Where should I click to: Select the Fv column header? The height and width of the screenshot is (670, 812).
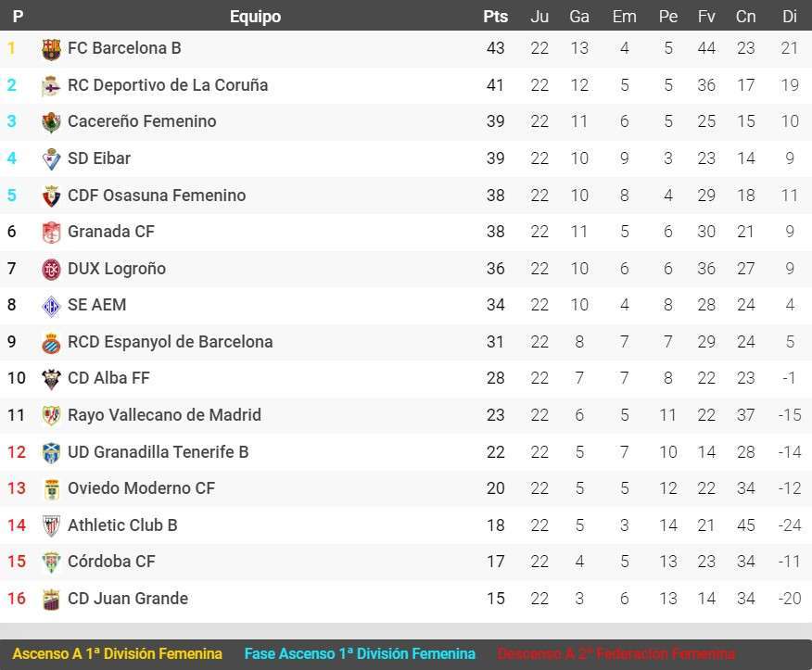pos(706,16)
